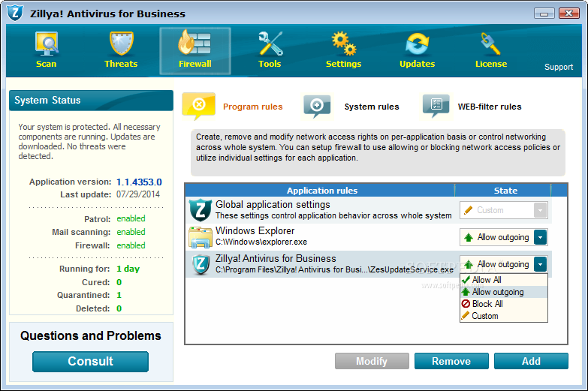Select the Windows Explorer rule row text
588x391 pixels.
pyautogui.click(x=255, y=230)
